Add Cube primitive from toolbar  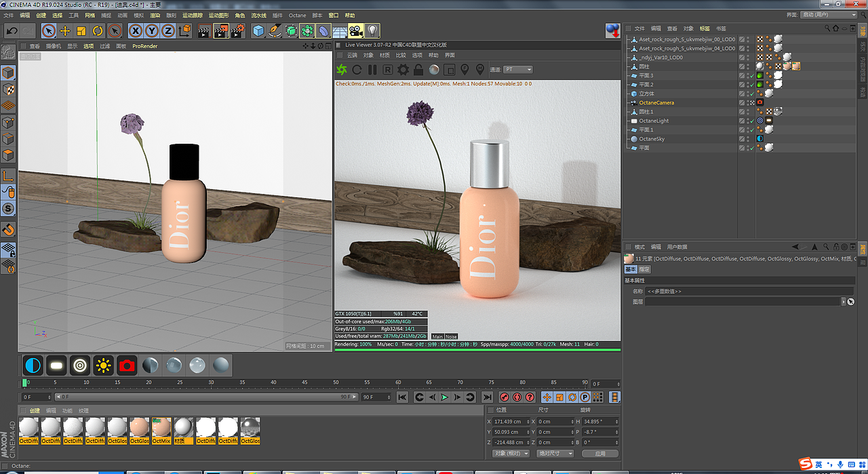click(x=258, y=31)
